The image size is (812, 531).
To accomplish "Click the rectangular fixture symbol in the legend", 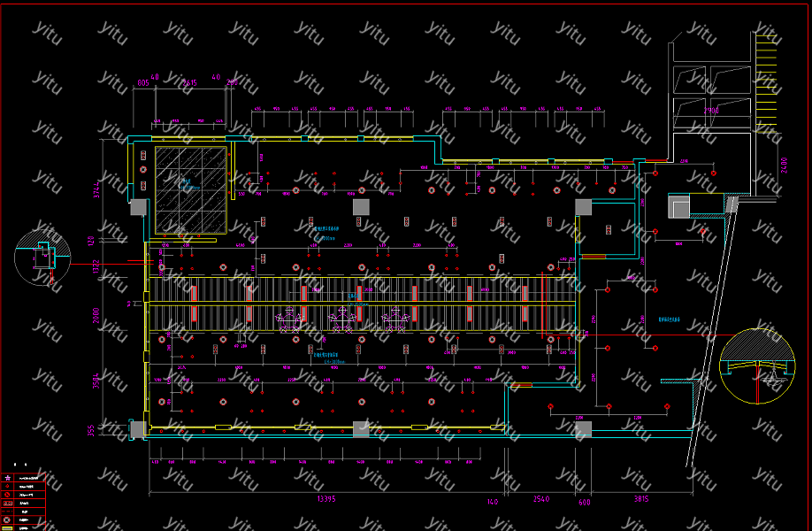I will 8,503.
